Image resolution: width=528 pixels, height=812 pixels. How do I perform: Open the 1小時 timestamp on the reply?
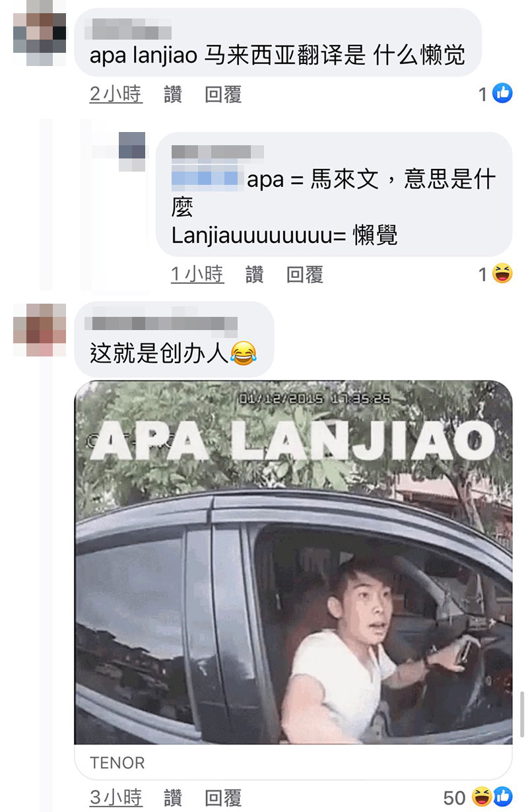[x=197, y=275]
